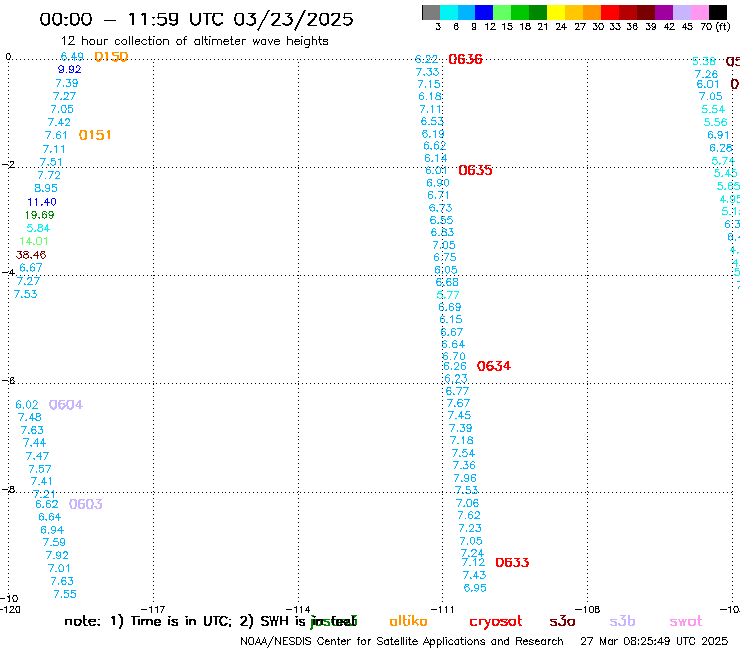Select the 6.95 value ending center track

coord(475,588)
